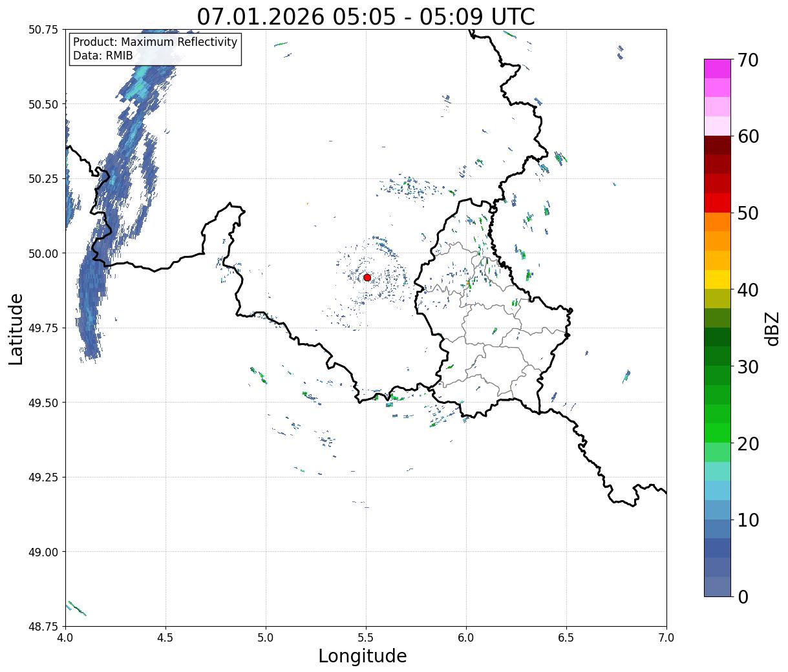
Task: Click the longitude tick label 6.5
Action: pyautogui.click(x=566, y=638)
